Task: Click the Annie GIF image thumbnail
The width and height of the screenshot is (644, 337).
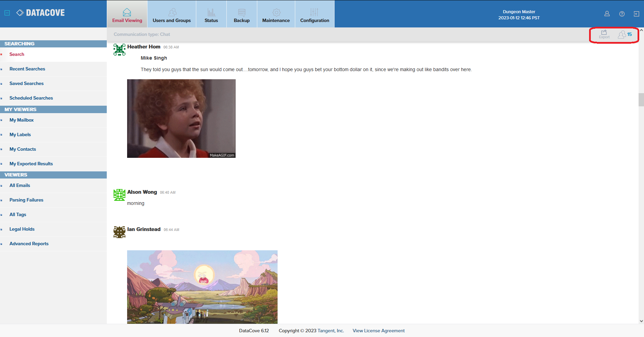Action: tap(181, 118)
